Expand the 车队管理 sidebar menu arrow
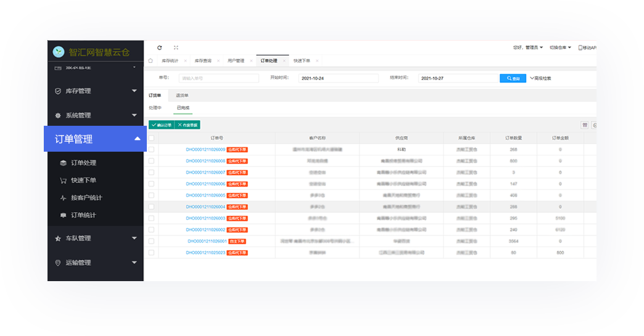The height and width of the screenshot is (336, 644). tap(134, 239)
